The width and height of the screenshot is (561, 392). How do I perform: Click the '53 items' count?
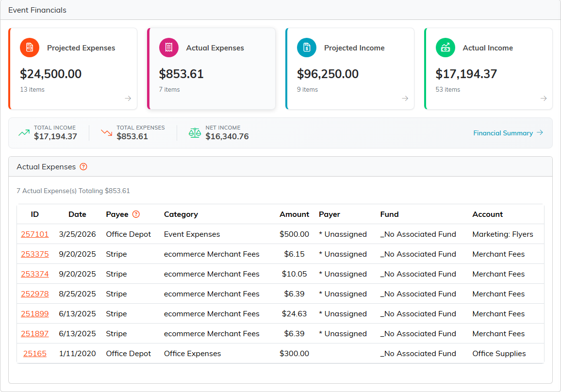click(447, 89)
